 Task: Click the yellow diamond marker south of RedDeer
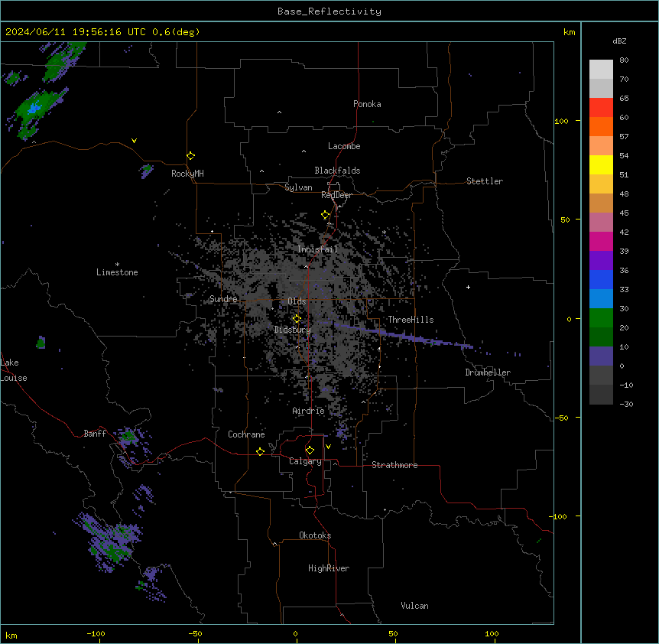tap(326, 215)
